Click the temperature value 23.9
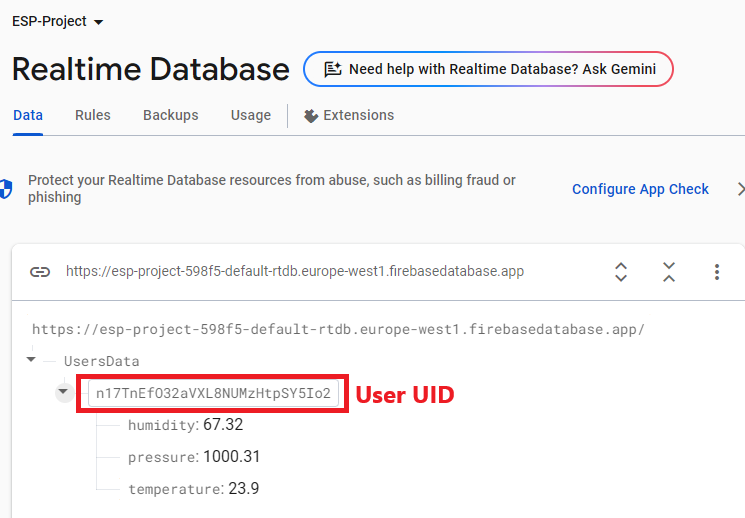Image resolution: width=745 pixels, height=518 pixels. [244, 489]
